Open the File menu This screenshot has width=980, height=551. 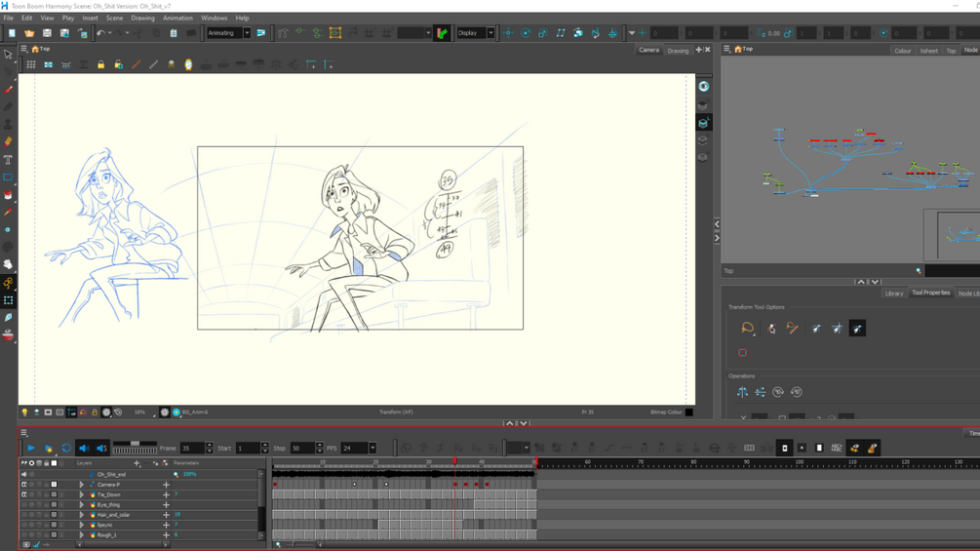pyautogui.click(x=9, y=19)
